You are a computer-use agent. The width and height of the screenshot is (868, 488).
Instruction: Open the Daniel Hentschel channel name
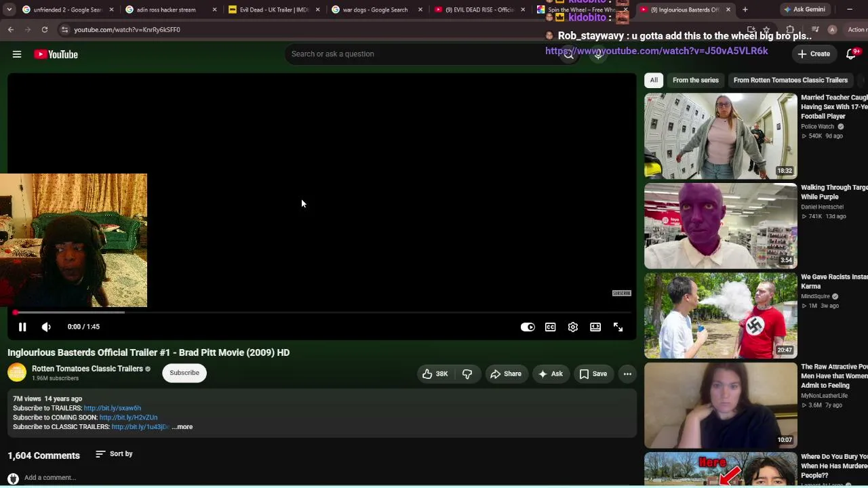pyautogui.click(x=822, y=207)
